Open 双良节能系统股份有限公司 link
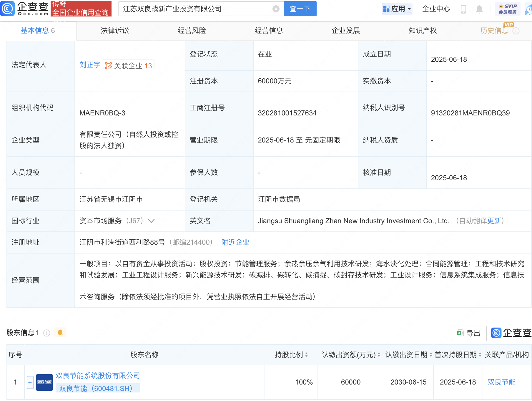The width and height of the screenshot is (532, 401). pyautogui.click(x=98, y=376)
